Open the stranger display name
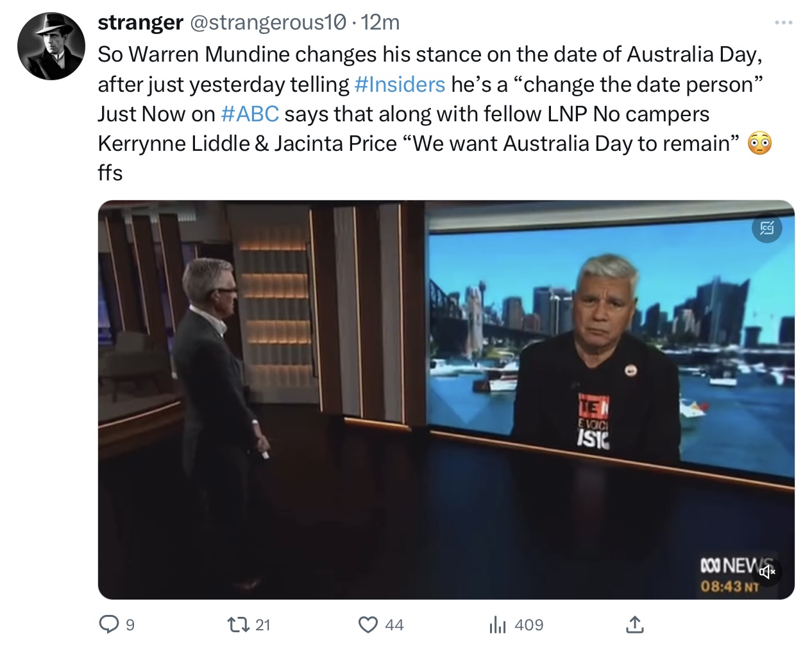 [x=140, y=22]
